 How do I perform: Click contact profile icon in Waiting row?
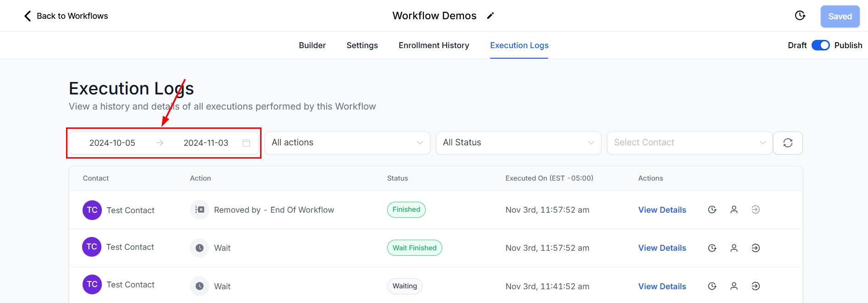[x=734, y=286]
